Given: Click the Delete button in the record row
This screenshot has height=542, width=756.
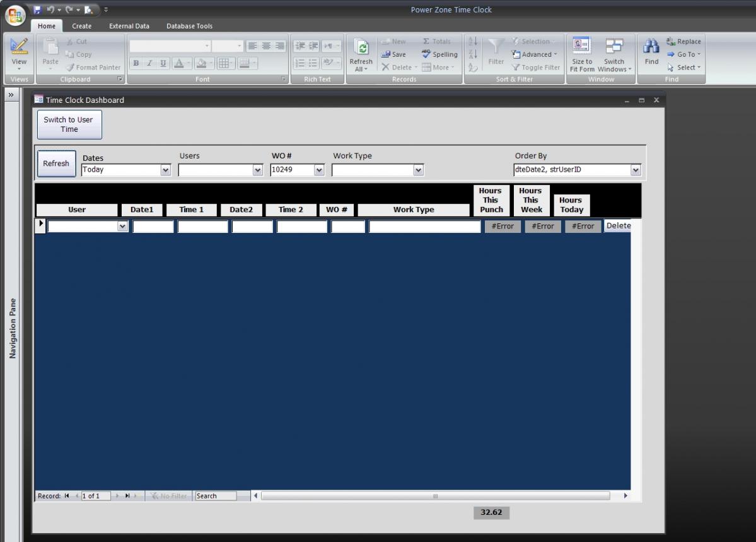Looking at the screenshot, I should tap(618, 226).
